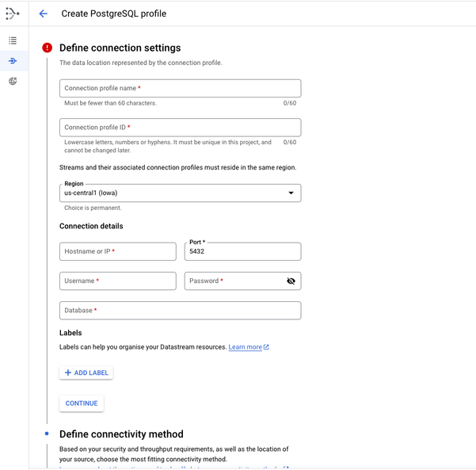Open the Streams list sidebar icon
The width and height of the screenshot is (476, 470).
(13, 40)
